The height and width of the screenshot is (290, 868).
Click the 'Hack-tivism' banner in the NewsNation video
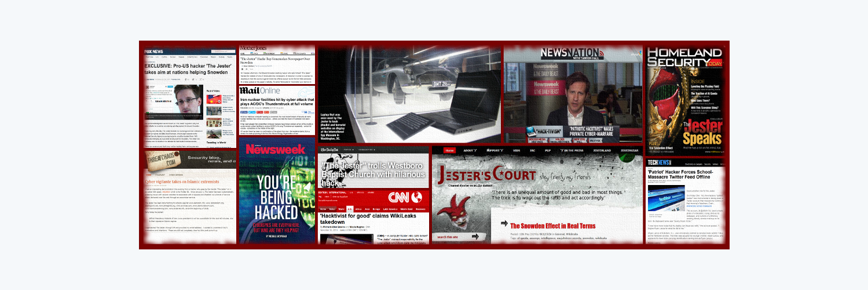pos(545,132)
